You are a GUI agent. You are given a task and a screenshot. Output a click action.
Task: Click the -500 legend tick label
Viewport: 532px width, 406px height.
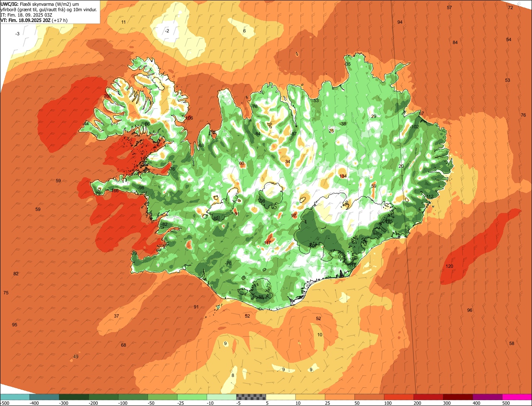(x=4, y=403)
